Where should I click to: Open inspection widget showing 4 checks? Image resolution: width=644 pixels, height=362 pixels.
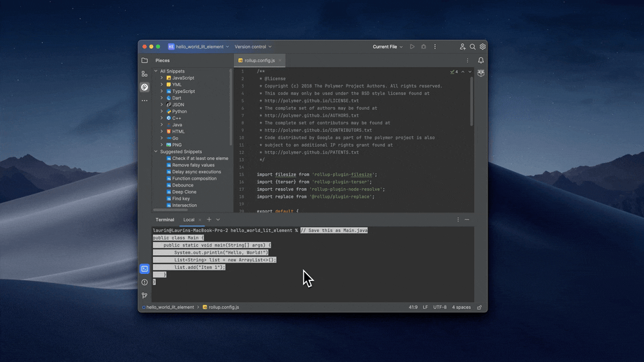[x=454, y=72]
